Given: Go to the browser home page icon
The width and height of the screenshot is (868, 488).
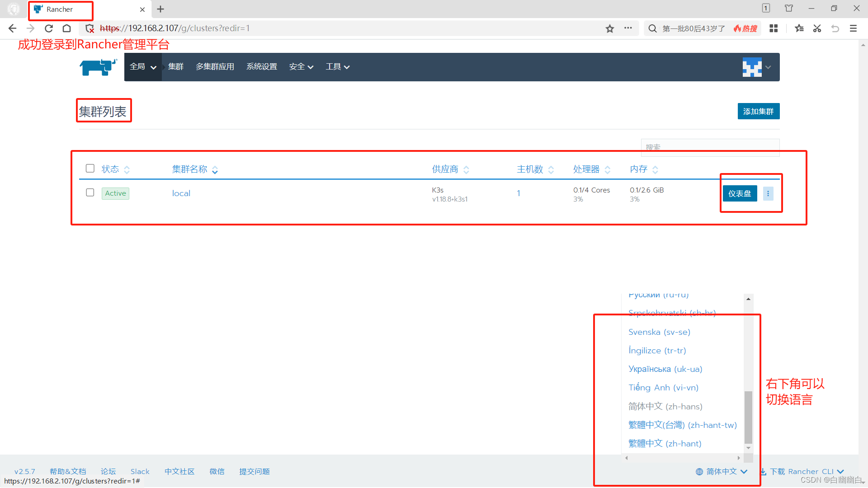Looking at the screenshot, I should click(x=66, y=28).
